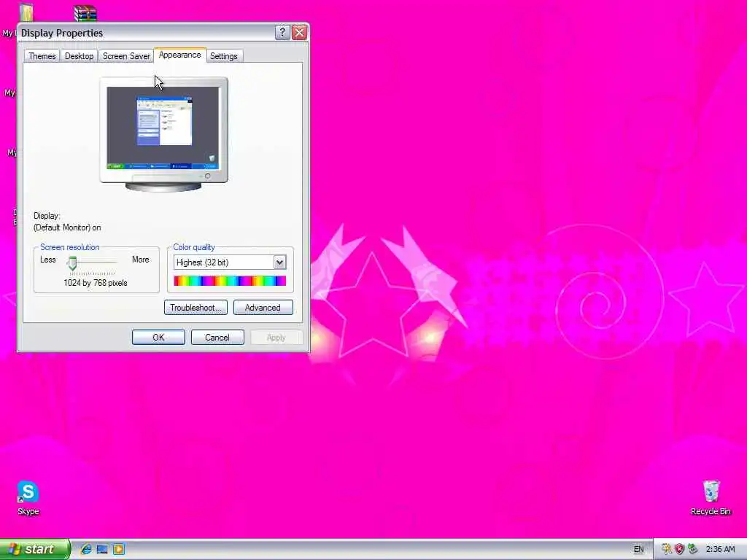This screenshot has height=560, width=747.
Task: Click the Screen resolution slider thumb
Action: [x=72, y=262]
